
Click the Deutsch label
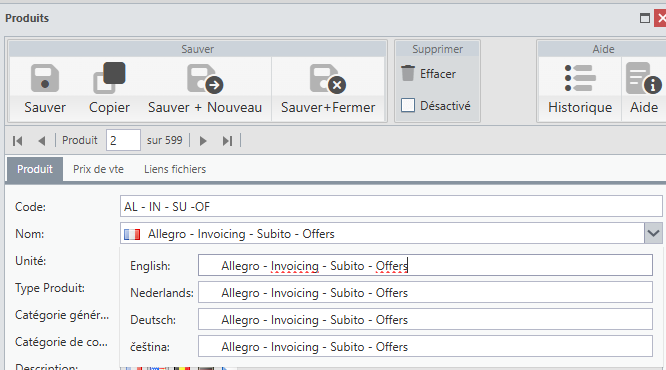(153, 320)
